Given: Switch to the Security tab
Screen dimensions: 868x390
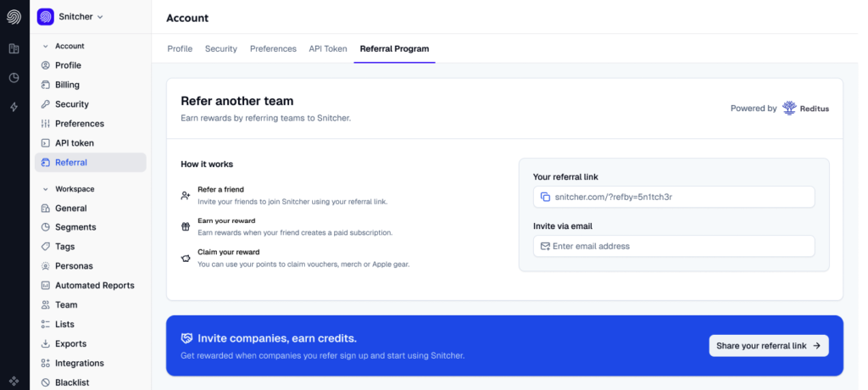Looking at the screenshot, I should point(220,49).
